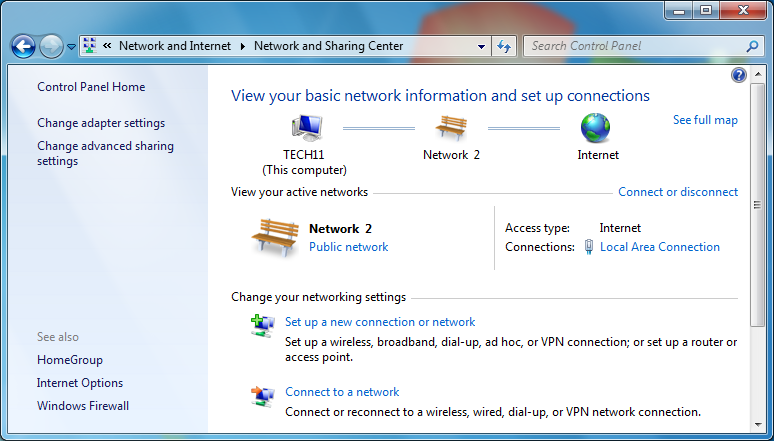Click the large bench icon under active networks
Screen dimensions: 774x441
275,238
